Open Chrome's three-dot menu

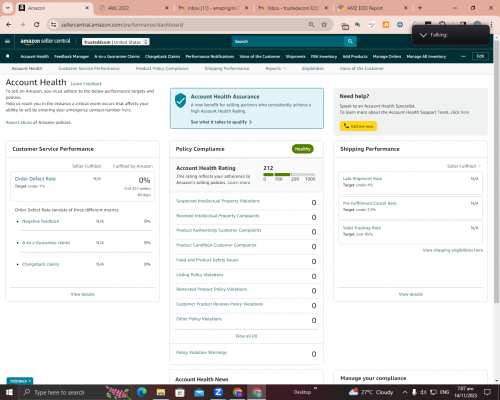point(491,25)
